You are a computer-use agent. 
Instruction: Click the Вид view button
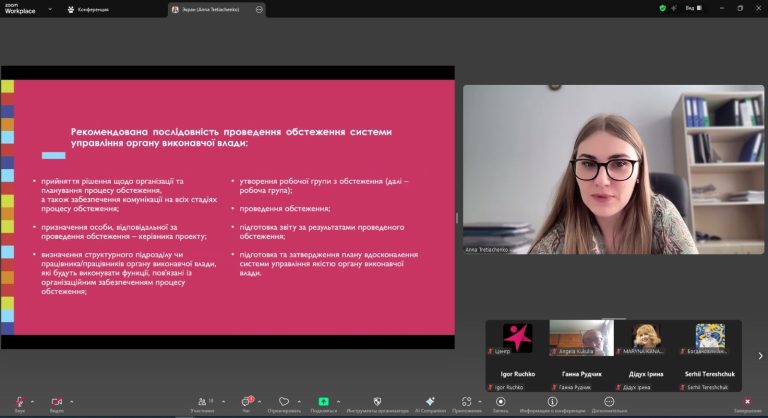690,8
